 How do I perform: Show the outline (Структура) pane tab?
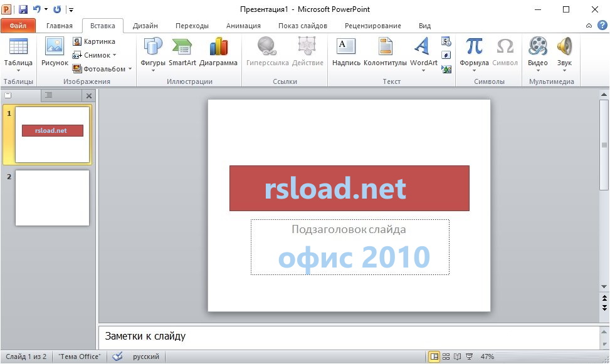click(61, 95)
